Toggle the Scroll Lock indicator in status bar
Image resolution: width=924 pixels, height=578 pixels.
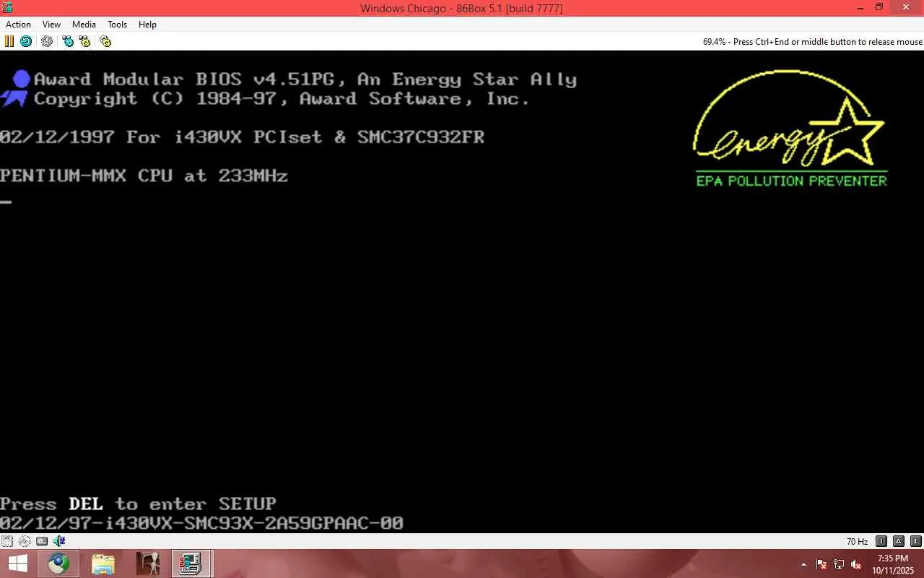click(915, 541)
